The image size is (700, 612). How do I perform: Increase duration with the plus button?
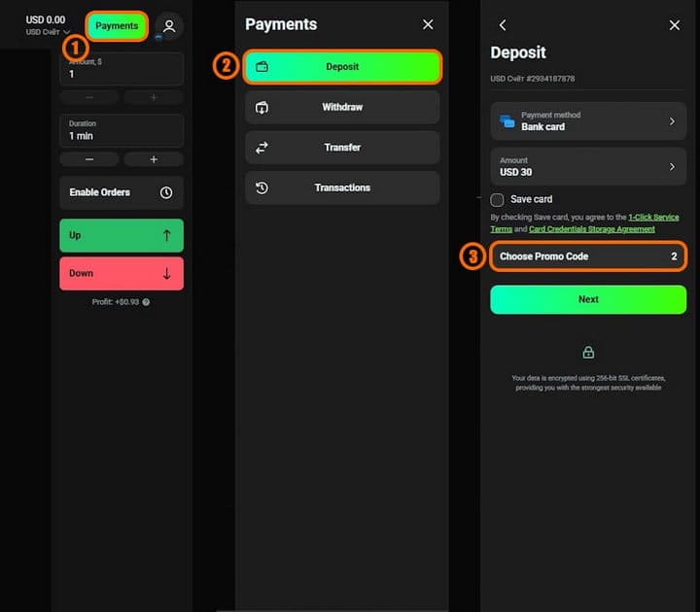pyautogui.click(x=154, y=159)
